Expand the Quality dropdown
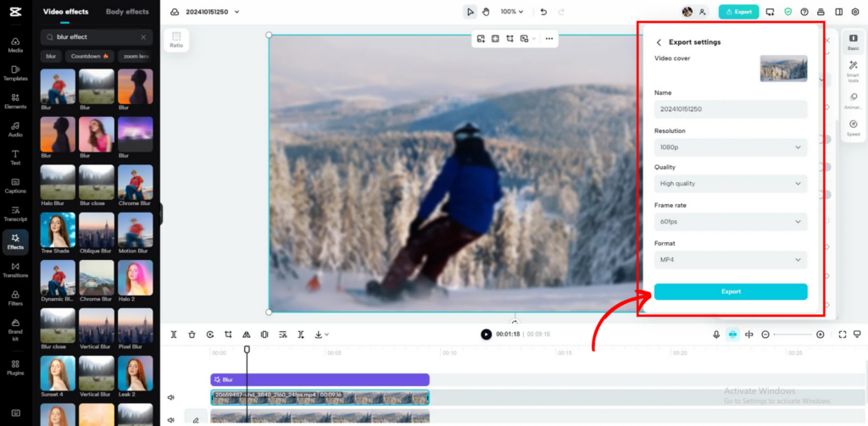Viewport: 868px width, 426px height. coord(730,183)
